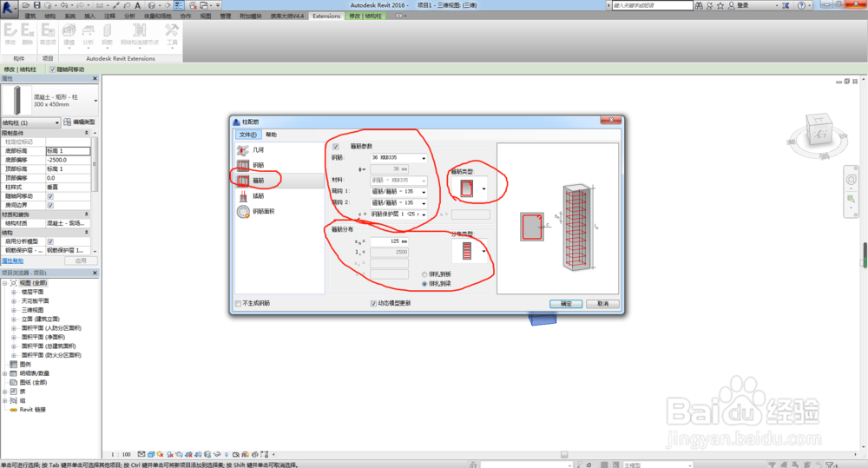Click the 属性帮助 link
Screen dimensions: 868x468
pos(13,260)
